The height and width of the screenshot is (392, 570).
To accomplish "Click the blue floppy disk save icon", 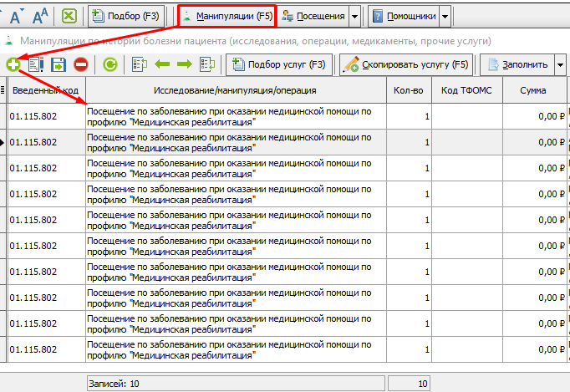I will [59, 64].
